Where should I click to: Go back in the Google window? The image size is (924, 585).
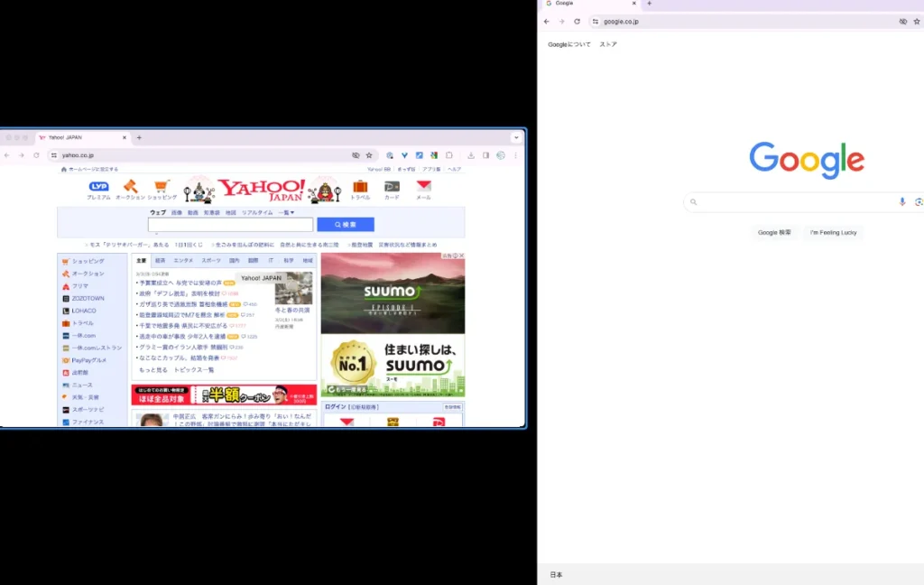tap(546, 22)
